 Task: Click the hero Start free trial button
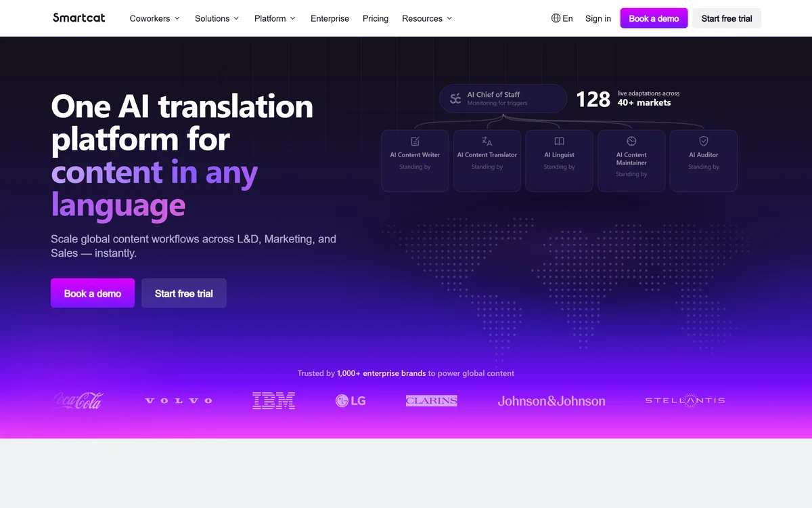click(x=184, y=293)
